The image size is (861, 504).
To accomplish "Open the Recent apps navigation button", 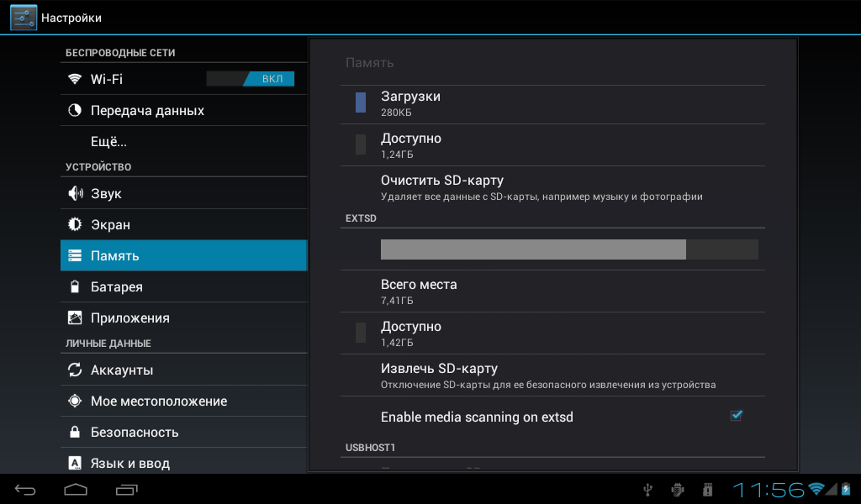I will pos(127,489).
